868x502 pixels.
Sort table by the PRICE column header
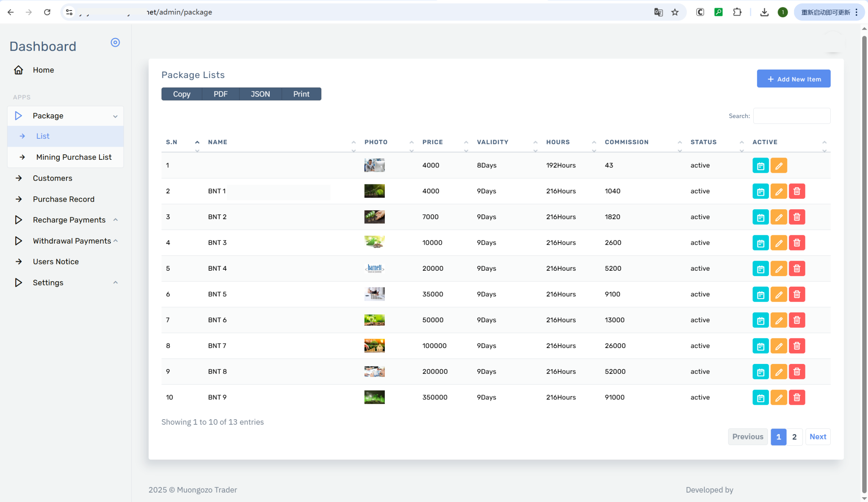click(x=433, y=142)
